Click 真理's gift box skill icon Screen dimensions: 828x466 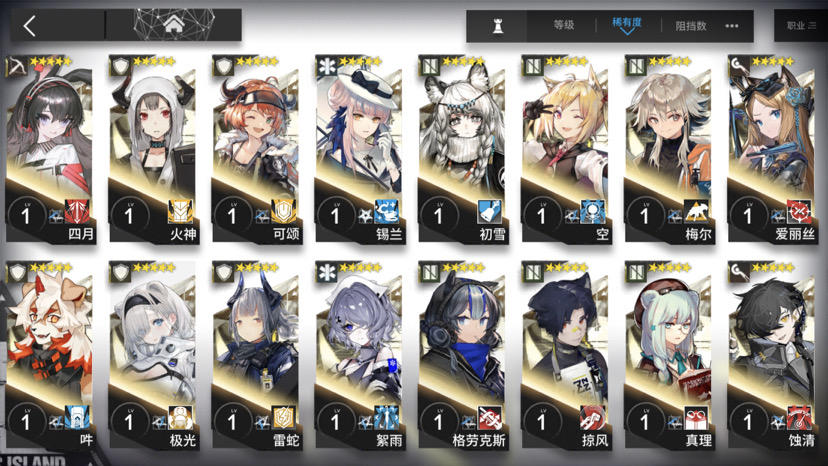point(697,417)
